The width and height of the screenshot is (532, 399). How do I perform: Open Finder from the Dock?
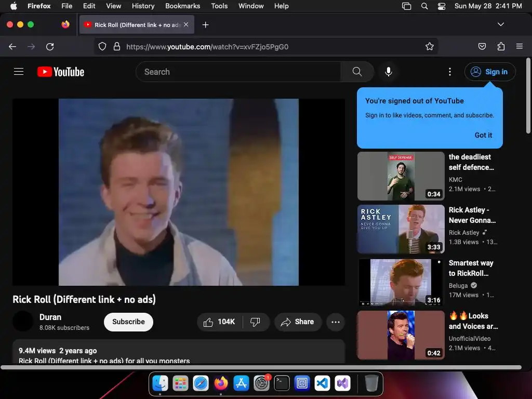pos(160,383)
